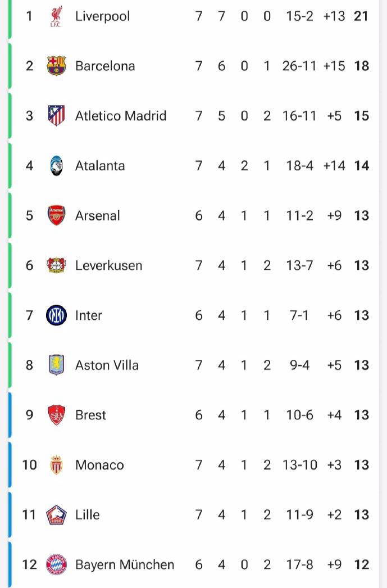Open the Arsenal crest icon
This screenshot has width=387, height=588.
[56, 215]
